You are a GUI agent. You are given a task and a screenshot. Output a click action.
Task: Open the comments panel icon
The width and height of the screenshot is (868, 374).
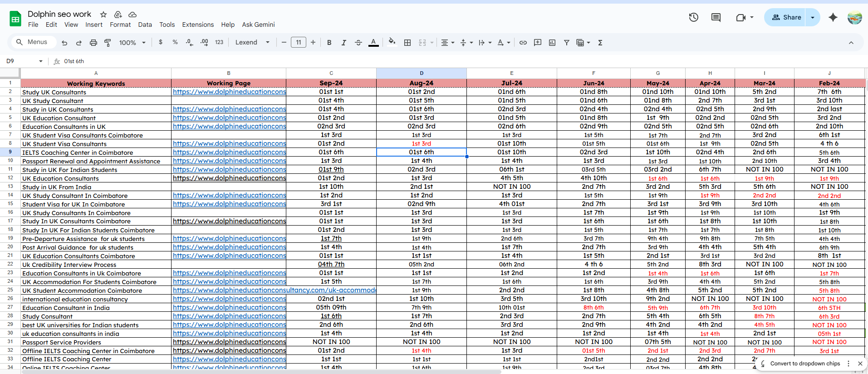click(716, 18)
